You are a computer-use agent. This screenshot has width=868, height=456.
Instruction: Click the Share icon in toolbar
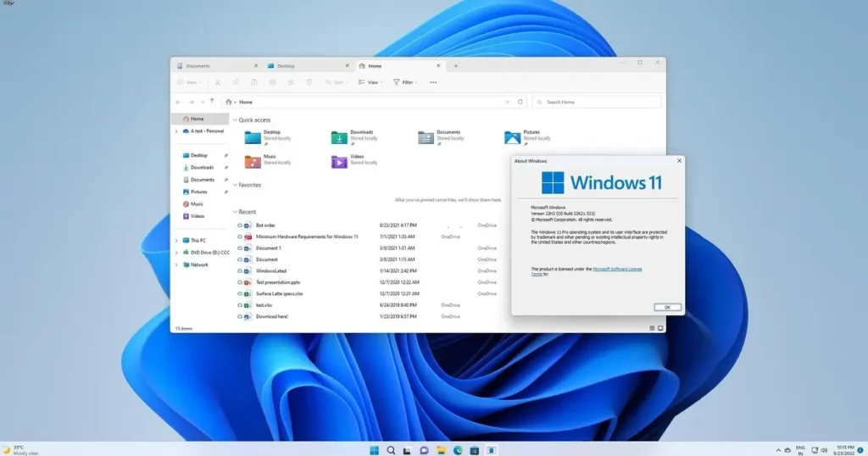291,82
